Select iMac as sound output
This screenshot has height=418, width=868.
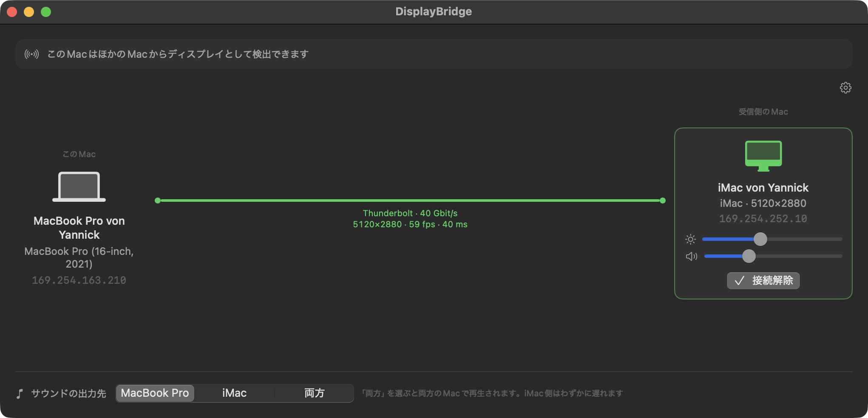(234, 393)
